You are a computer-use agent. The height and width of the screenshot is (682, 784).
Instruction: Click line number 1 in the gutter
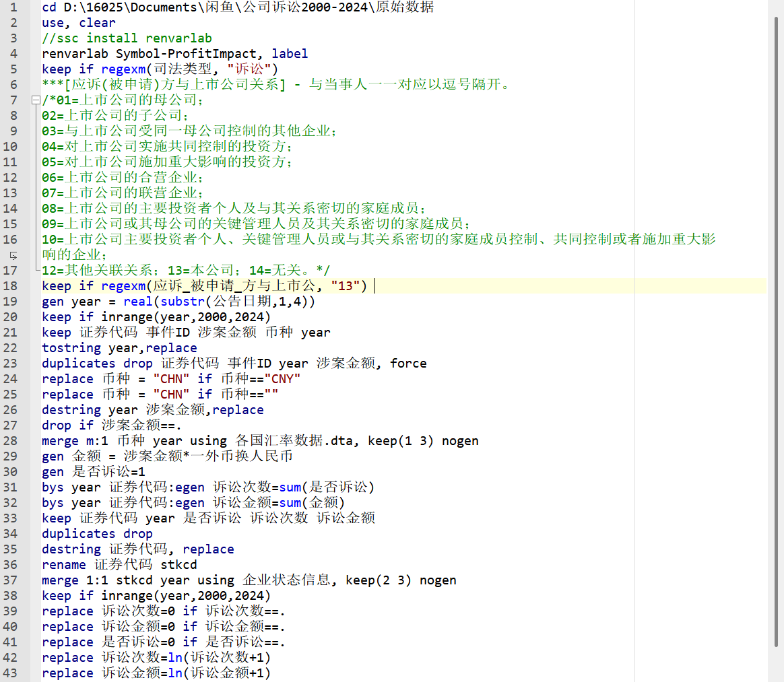[x=14, y=7]
